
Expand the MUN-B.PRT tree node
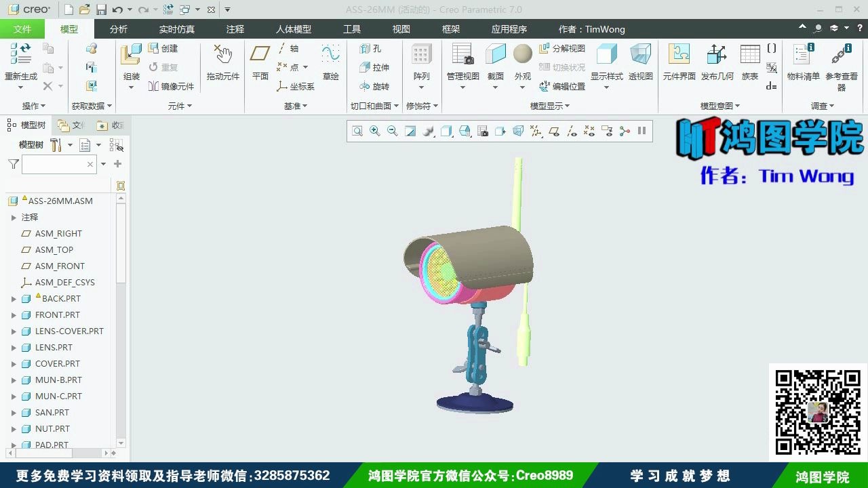14,380
